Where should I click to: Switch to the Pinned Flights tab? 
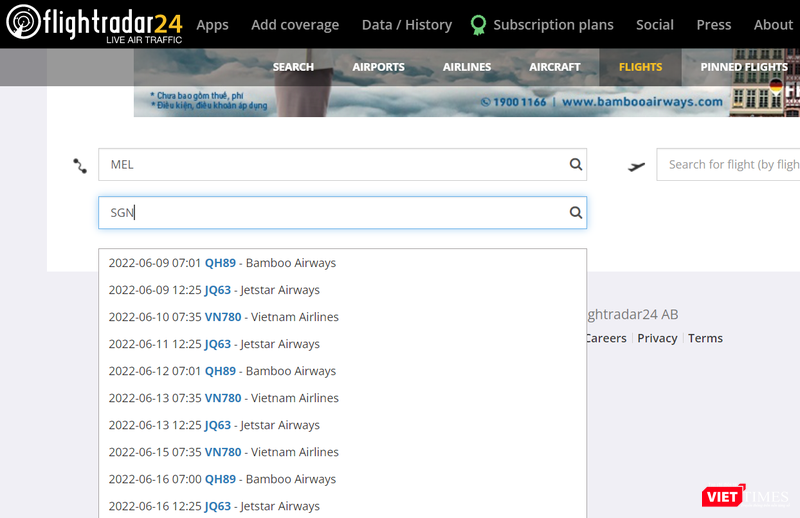(743, 67)
